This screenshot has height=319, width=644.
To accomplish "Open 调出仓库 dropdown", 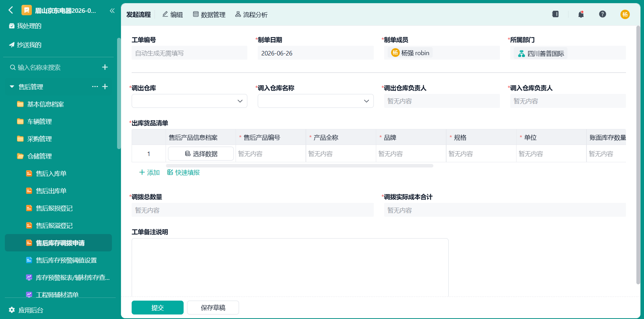I will pyautogui.click(x=189, y=101).
